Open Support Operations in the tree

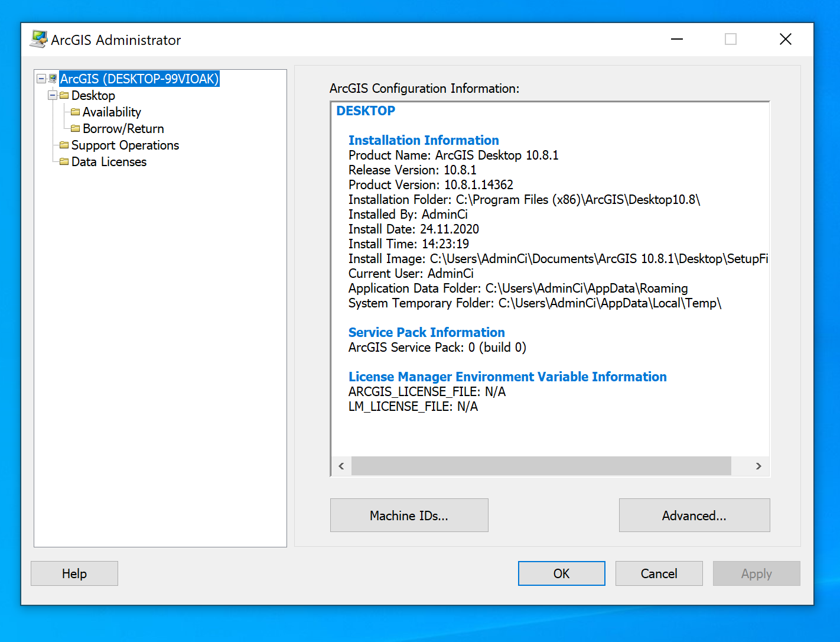125,145
